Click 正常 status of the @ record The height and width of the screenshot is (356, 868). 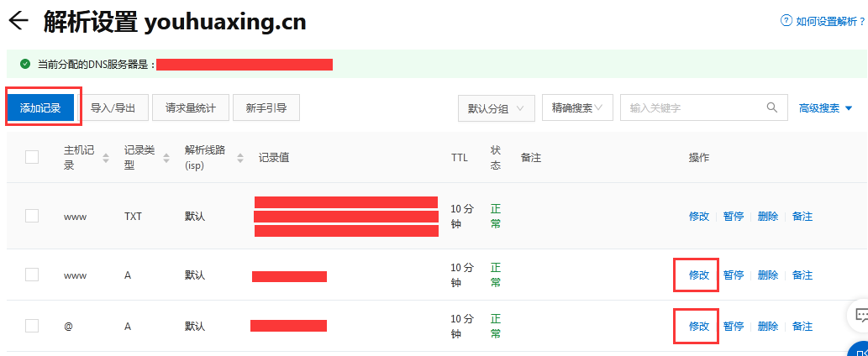496,326
